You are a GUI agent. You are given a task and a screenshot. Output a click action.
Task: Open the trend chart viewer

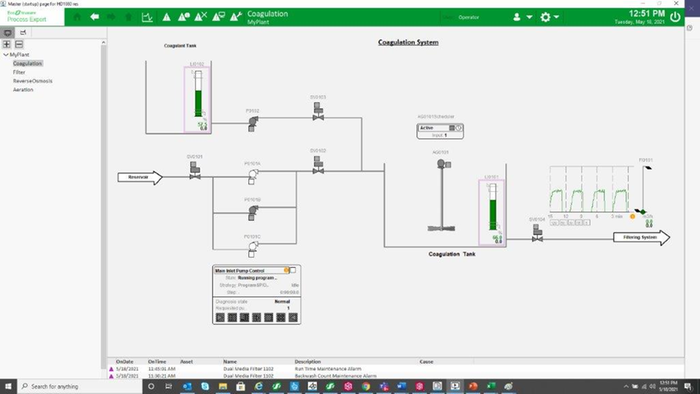click(147, 17)
